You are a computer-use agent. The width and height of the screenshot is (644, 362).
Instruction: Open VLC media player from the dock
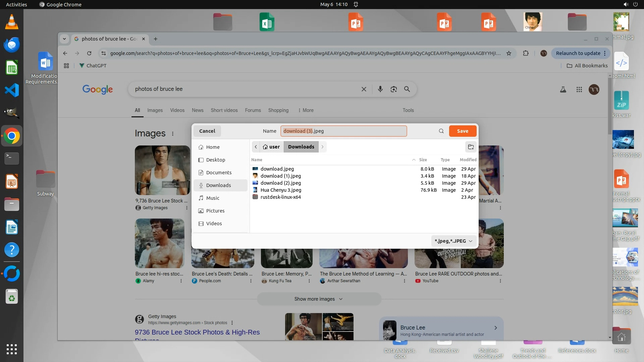coord(11,22)
